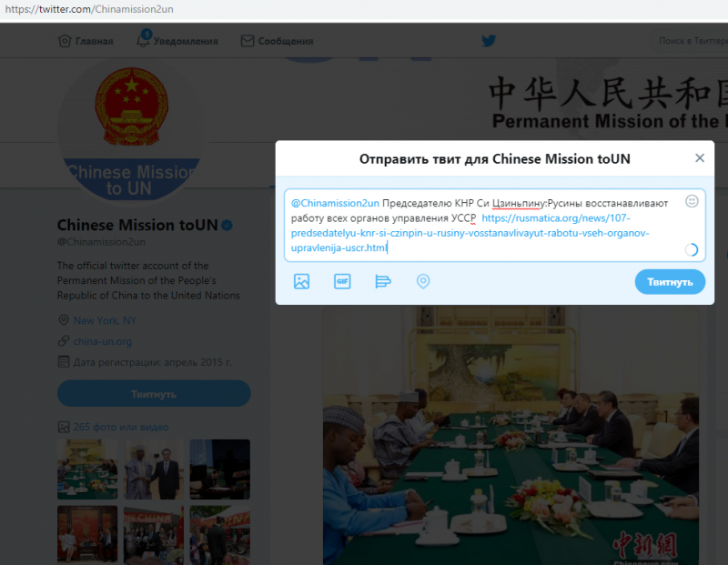
Task: Open the first media thumbnail of meeting table
Action: [87, 469]
